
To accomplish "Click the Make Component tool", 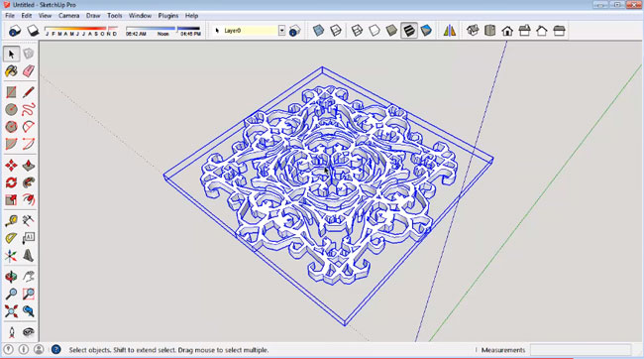I will coord(29,54).
